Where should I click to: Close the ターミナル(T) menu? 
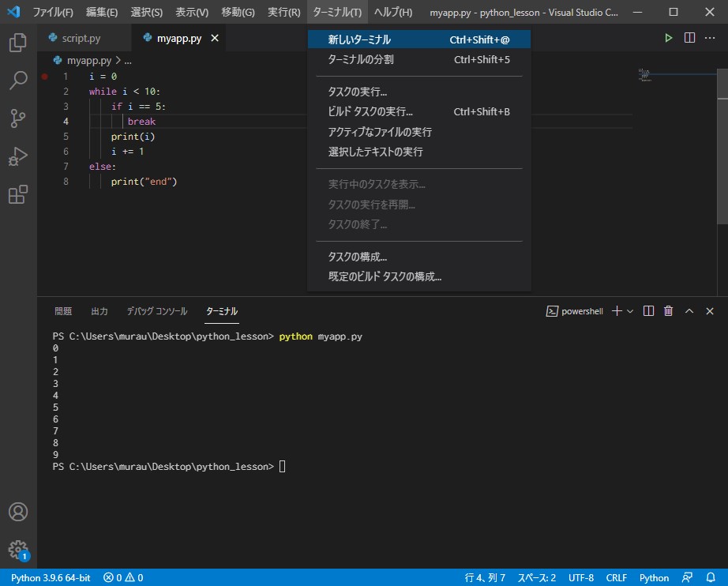[337, 12]
